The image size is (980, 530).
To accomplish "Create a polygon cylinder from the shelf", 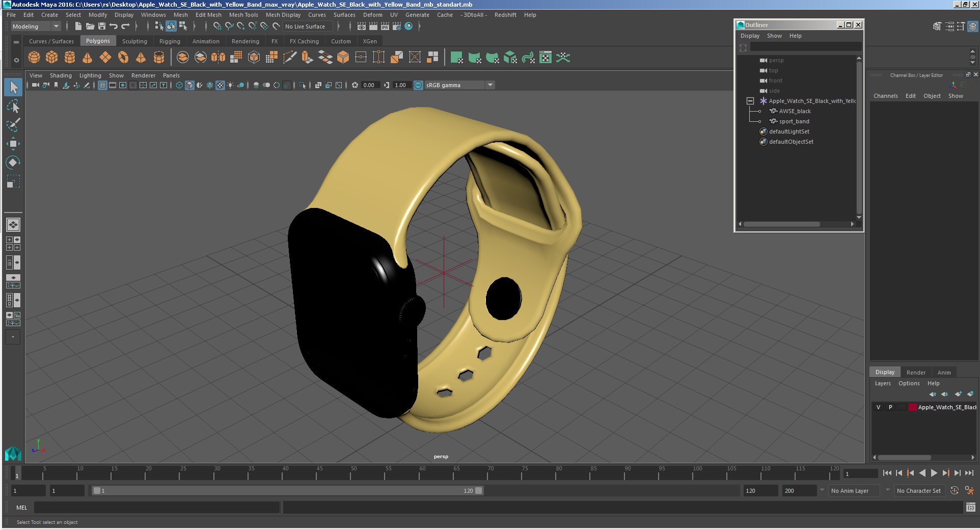I will (x=70, y=58).
